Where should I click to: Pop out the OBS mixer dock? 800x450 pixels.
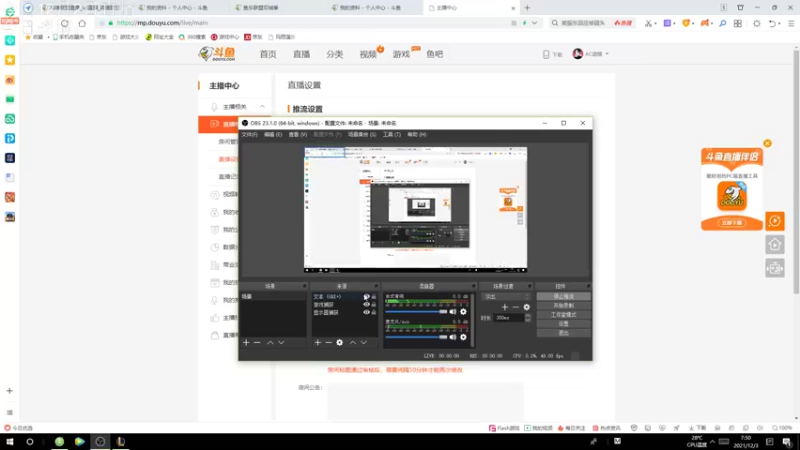click(473, 286)
